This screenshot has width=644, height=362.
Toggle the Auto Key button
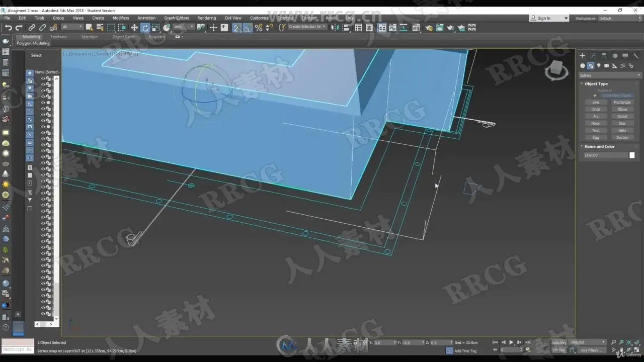(x=558, y=342)
